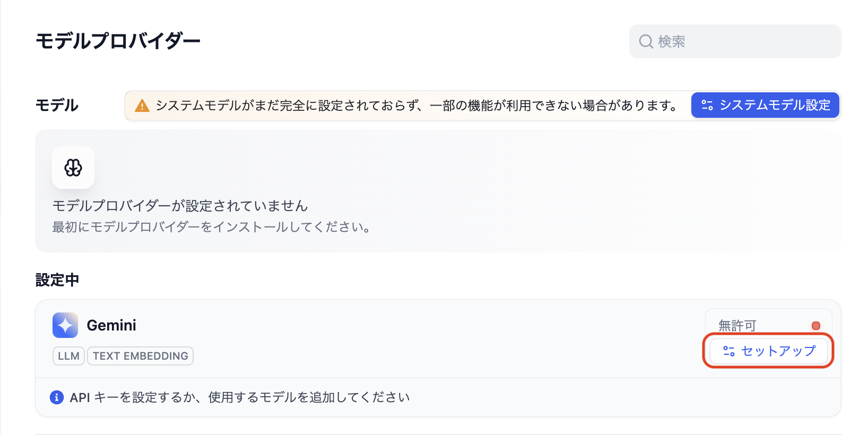The image size is (868, 435).
Task: Open the システムモデル設定 button
Action: coord(765,105)
